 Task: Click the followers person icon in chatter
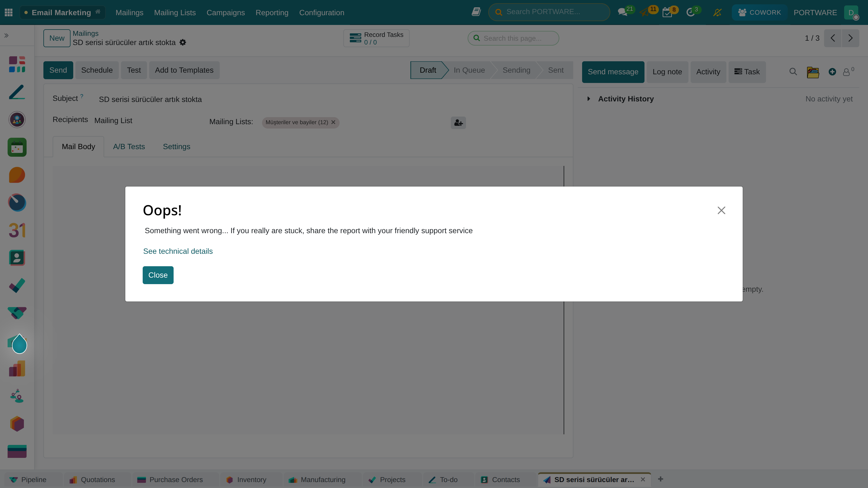point(846,72)
